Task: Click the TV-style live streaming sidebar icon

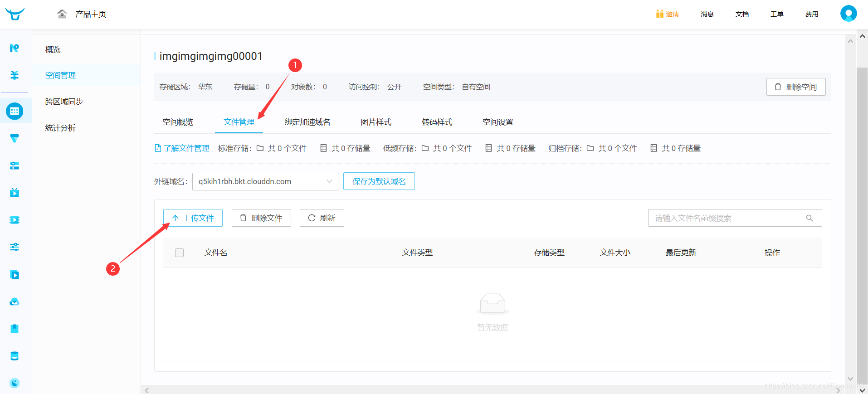Action: 15,193
